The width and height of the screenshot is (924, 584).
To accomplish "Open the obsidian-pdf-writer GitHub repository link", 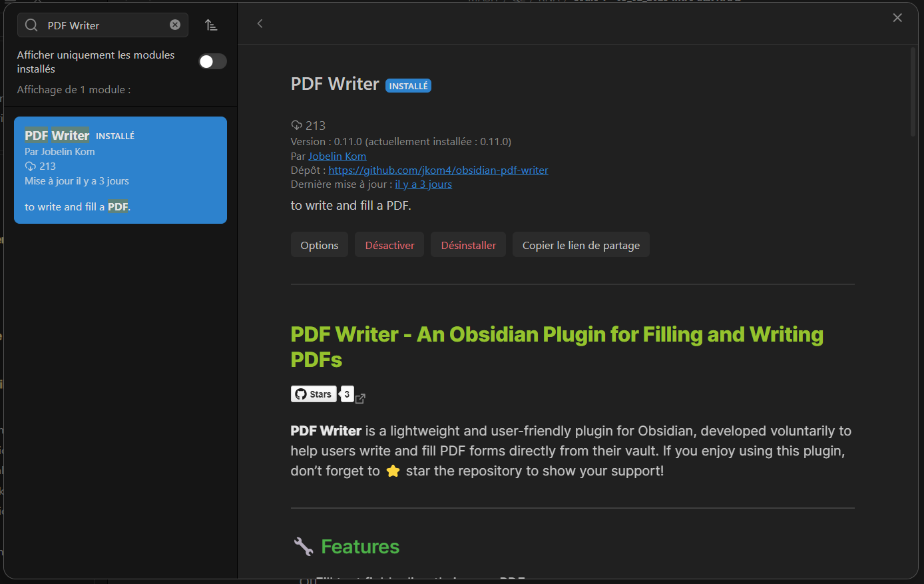I will tap(438, 170).
